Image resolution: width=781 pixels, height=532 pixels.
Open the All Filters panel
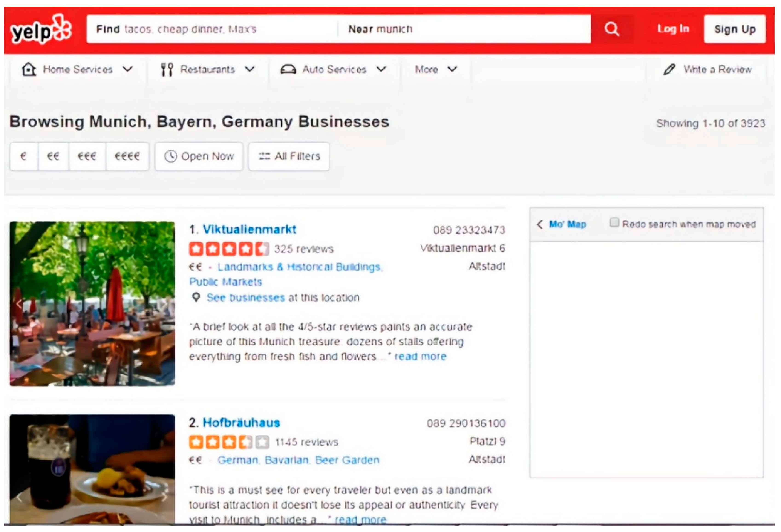[289, 156]
